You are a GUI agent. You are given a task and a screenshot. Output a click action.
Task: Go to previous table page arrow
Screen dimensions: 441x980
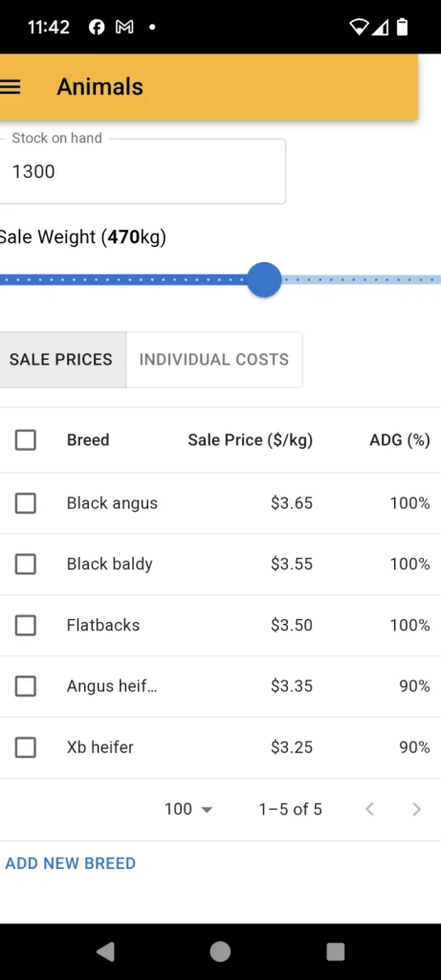point(369,810)
